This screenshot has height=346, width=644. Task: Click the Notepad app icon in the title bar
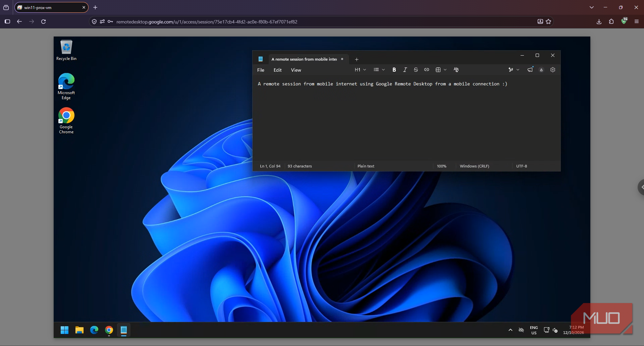261,59
